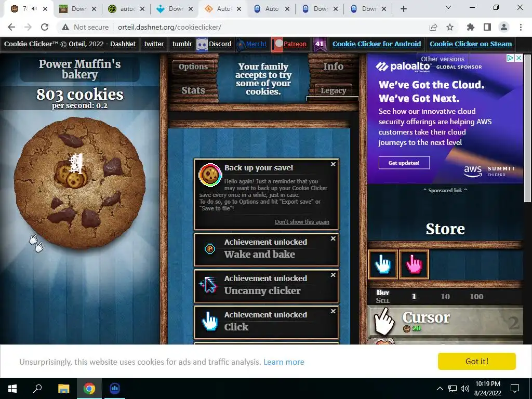Screen dimensions: 532x399
Task: Dismiss the Click achievement notification
Action: 333,311
